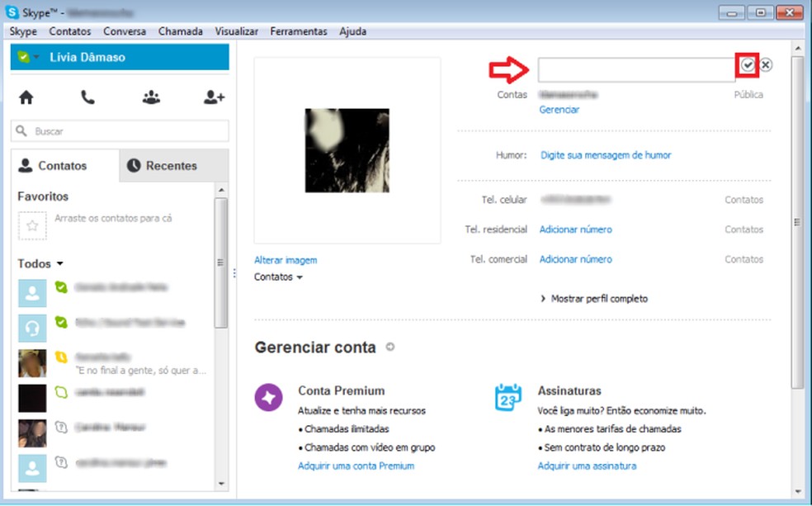
Task: Click the arrow icon beside Gerenciar conta
Action: point(390,347)
